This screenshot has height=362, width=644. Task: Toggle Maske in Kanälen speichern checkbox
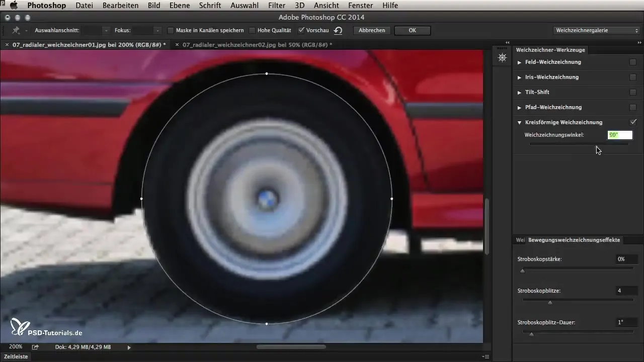pyautogui.click(x=171, y=31)
